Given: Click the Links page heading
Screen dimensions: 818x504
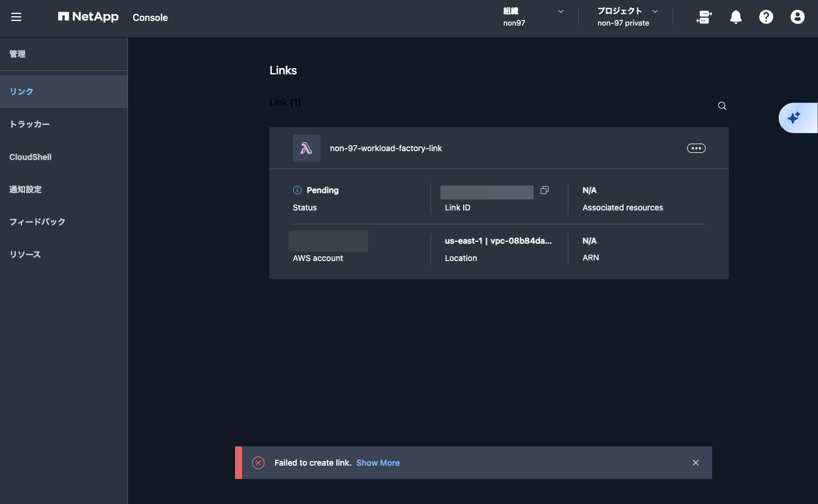Looking at the screenshot, I should click(x=283, y=70).
